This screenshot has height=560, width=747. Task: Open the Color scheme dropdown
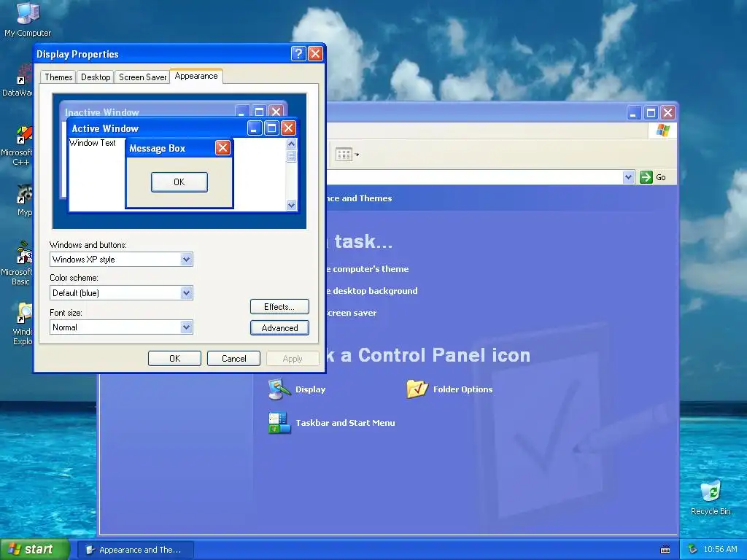coord(186,293)
